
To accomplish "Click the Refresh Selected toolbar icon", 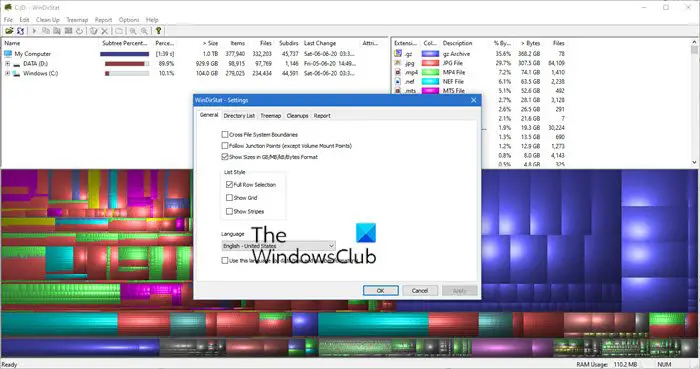I will click(79, 31).
